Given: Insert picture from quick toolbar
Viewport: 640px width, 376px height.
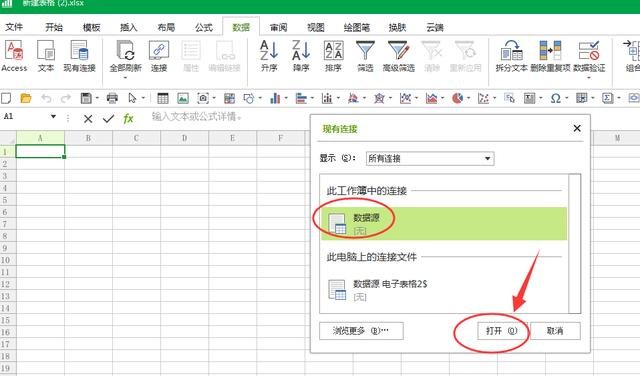Looking at the screenshot, I should tap(182, 98).
